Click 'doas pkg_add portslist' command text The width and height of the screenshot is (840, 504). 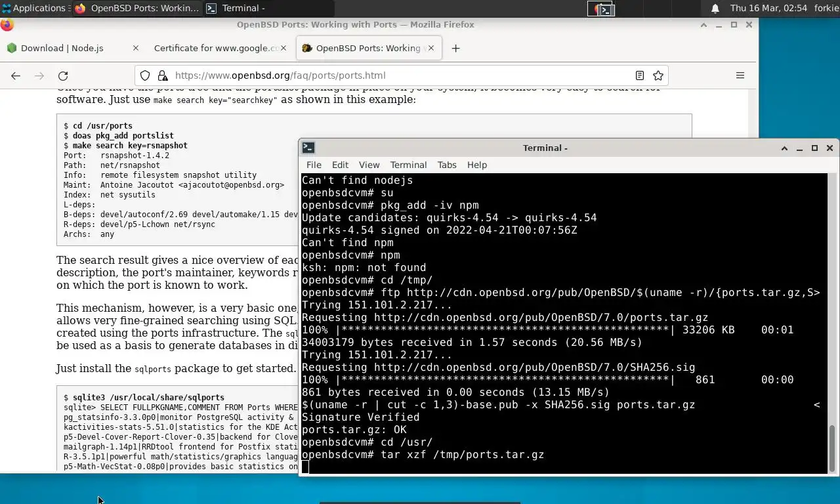coord(123,136)
